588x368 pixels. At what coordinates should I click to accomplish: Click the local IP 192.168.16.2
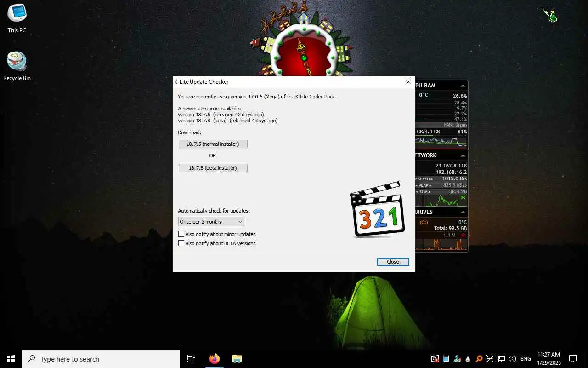[451, 172]
